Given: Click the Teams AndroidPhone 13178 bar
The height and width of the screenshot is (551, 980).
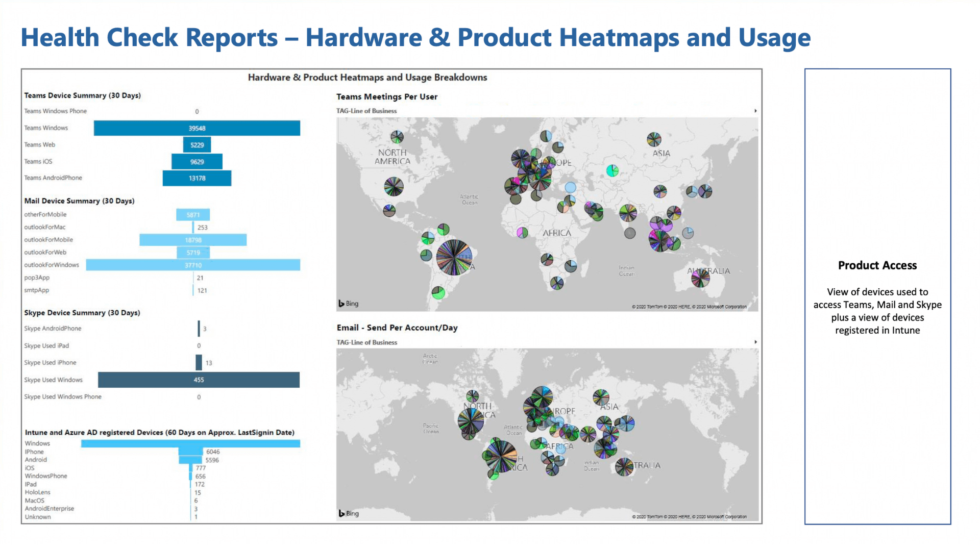Looking at the screenshot, I should (x=197, y=178).
